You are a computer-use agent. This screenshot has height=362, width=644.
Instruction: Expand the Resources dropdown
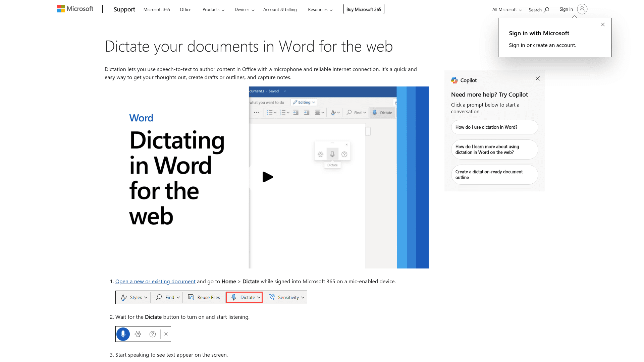click(x=320, y=9)
